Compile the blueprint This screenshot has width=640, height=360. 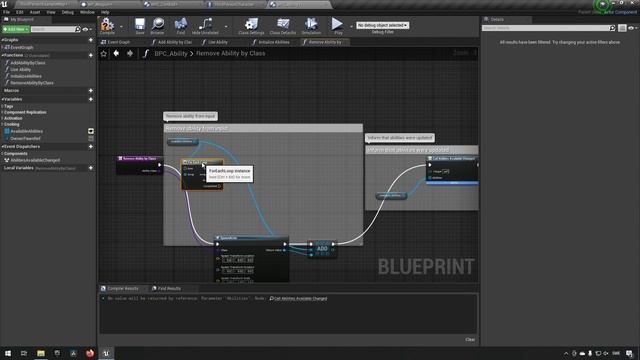point(107,26)
